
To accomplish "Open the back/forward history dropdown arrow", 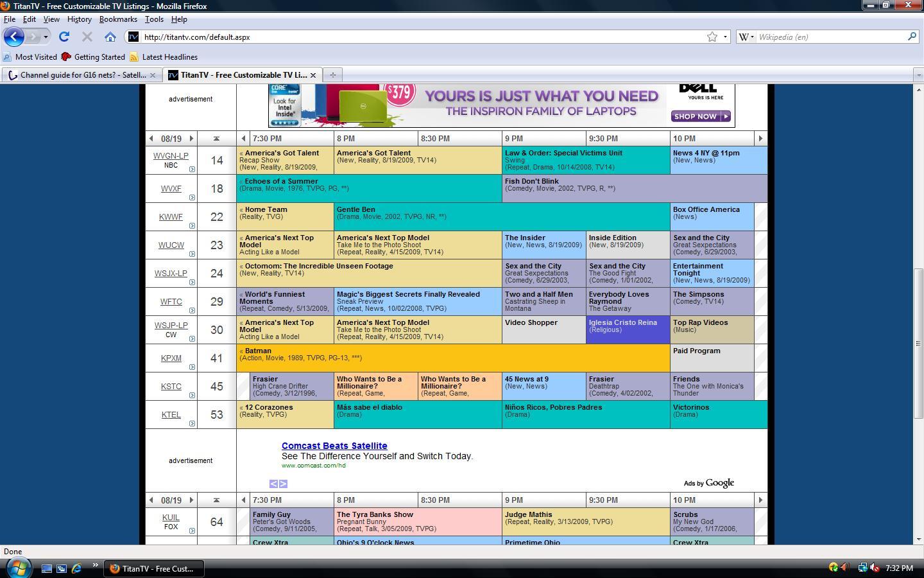I will coord(46,37).
